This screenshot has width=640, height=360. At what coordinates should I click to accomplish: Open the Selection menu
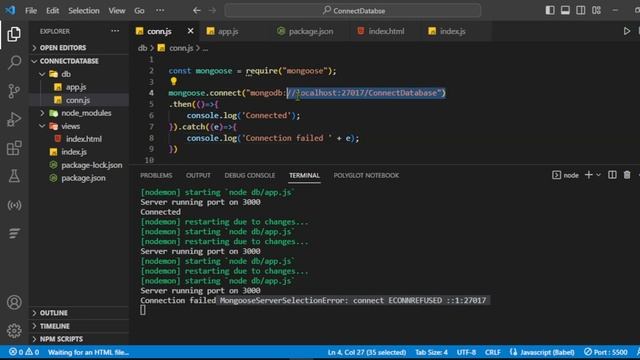(x=84, y=11)
